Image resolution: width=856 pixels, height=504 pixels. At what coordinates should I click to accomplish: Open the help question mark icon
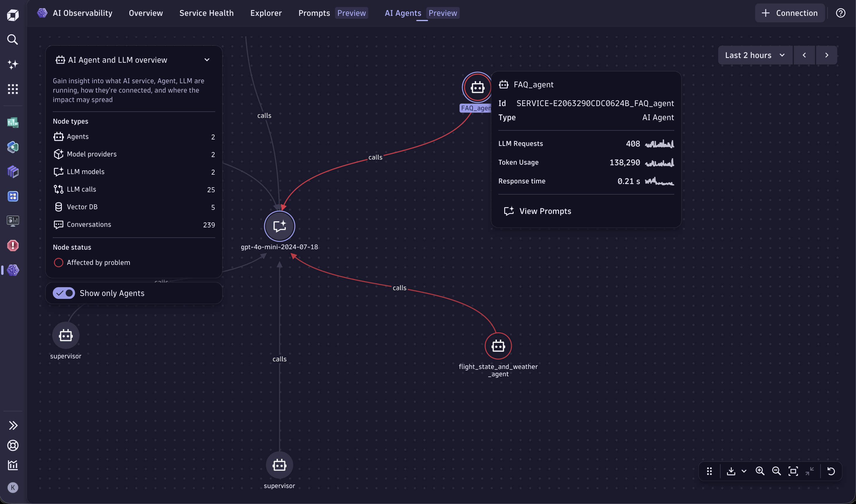840,13
